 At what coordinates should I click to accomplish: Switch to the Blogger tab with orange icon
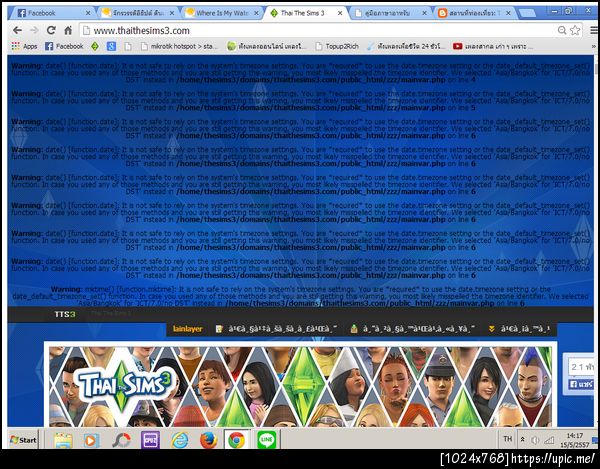pyautogui.click(x=474, y=13)
